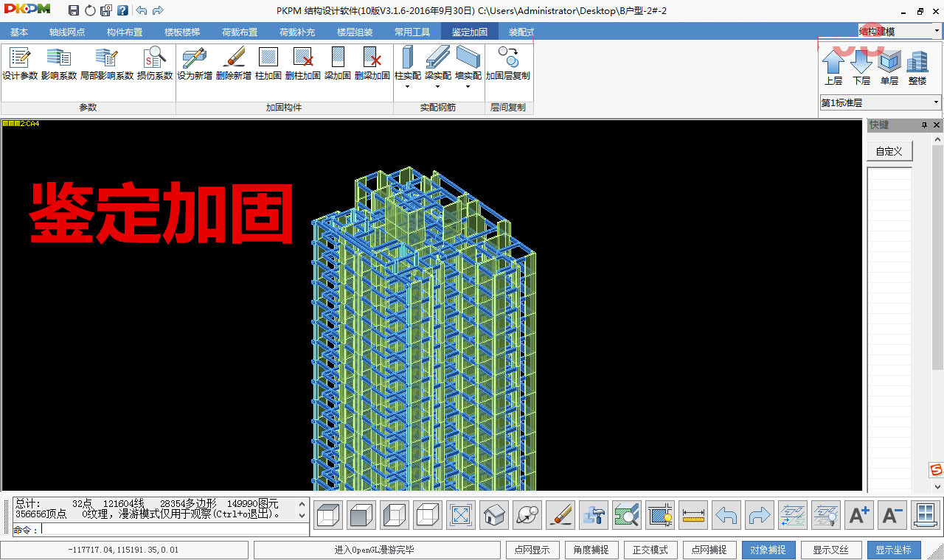Viewport: 944px width, 560px height.
Task: Close the 快键 panel
Action: click(937, 125)
